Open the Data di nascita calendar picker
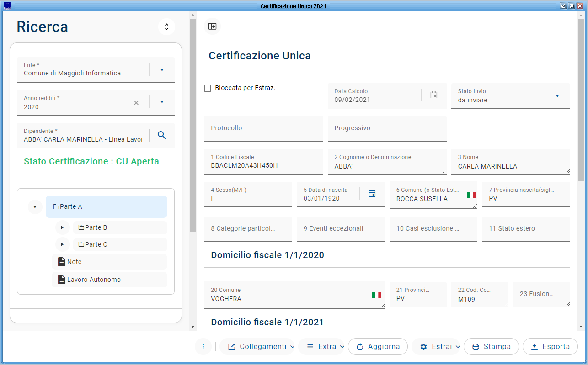 [372, 194]
